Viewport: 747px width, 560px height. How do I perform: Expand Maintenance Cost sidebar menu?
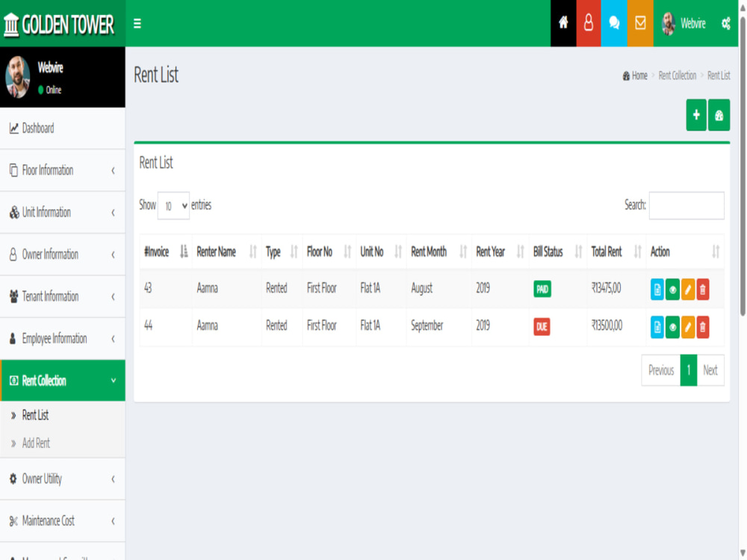63,521
